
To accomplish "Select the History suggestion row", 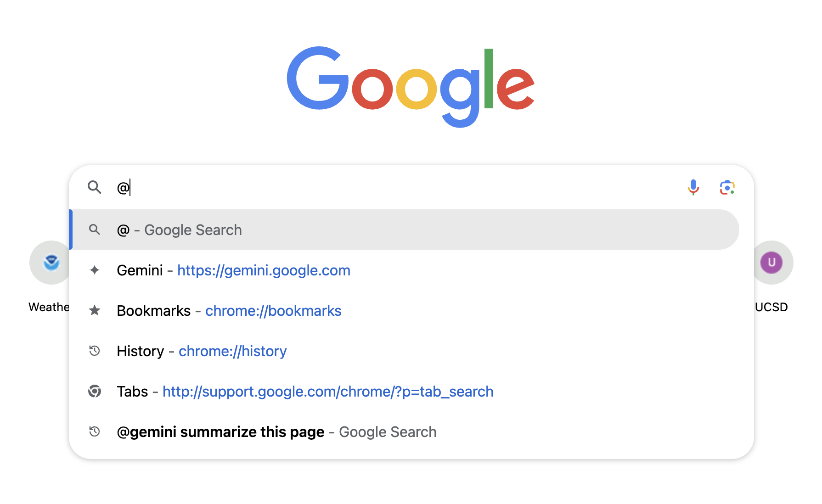I will pos(202,351).
